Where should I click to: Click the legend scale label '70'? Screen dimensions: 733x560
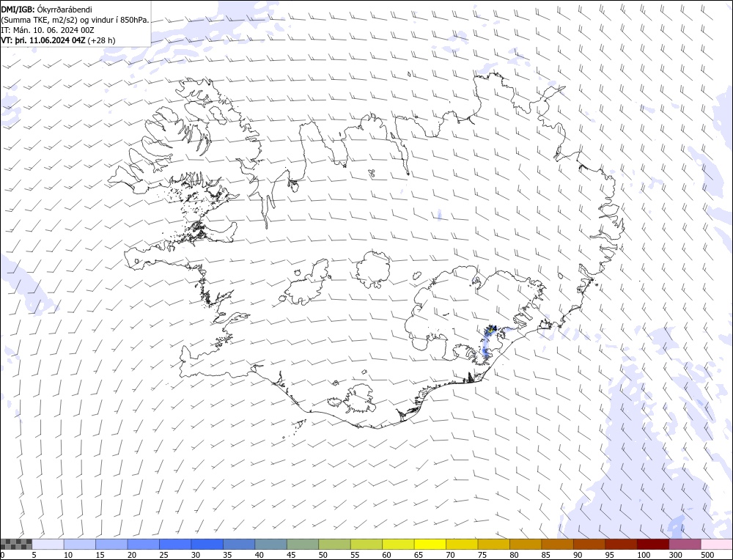pos(450,555)
